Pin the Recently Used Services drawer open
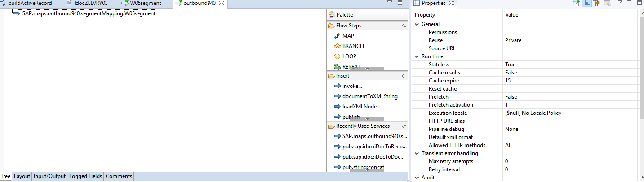This screenshot has height=182, width=644. (404, 126)
